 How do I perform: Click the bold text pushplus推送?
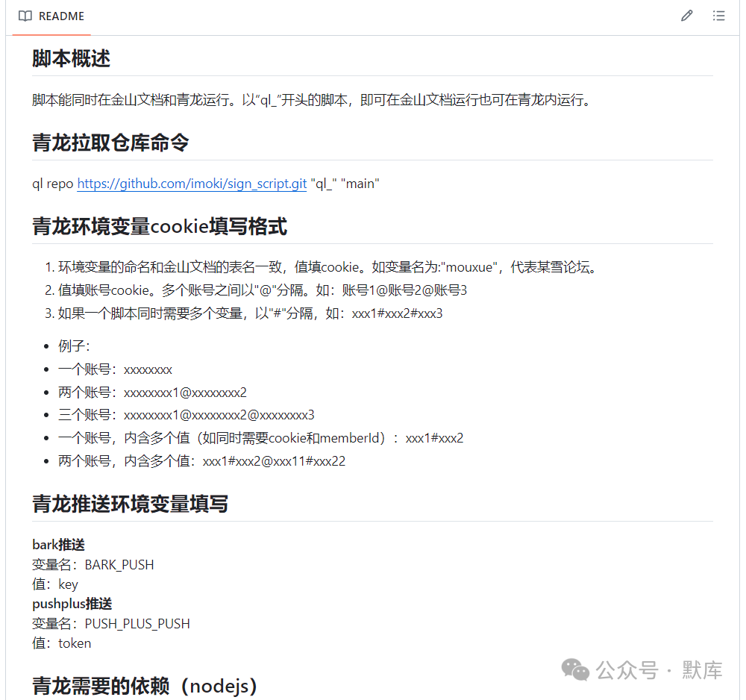point(72,604)
